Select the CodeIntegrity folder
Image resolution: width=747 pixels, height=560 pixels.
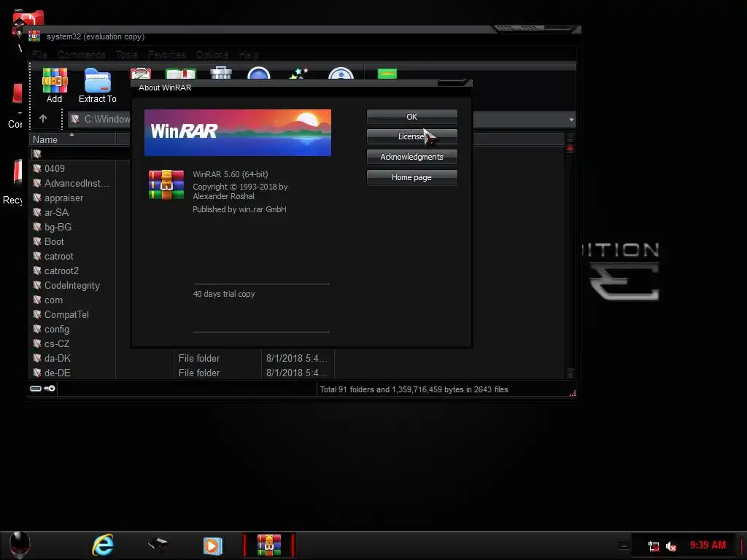click(72, 286)
